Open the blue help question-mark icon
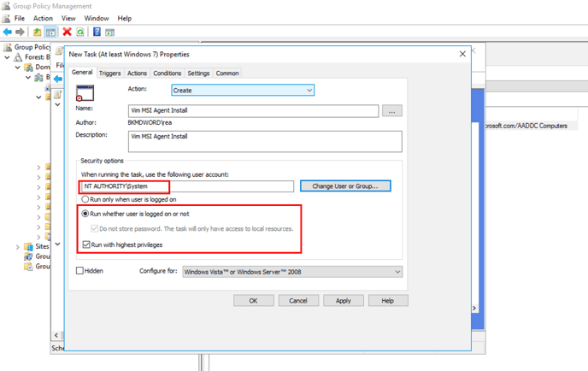 click(x=97, y=32)
